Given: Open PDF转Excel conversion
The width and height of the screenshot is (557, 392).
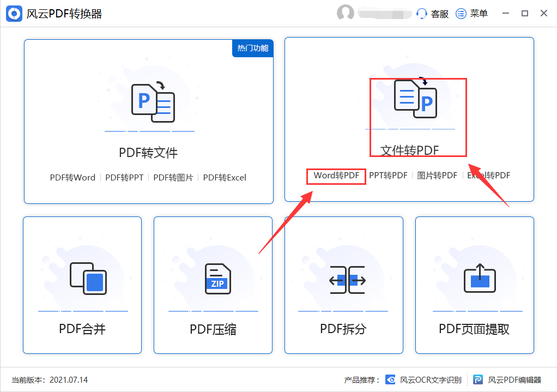Looking at the screenshot, I should [x=225, y=177].
